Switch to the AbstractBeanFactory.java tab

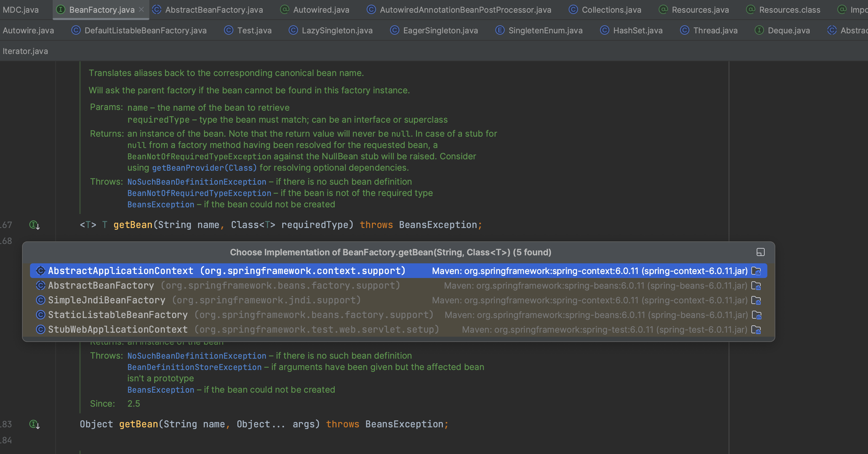point(208,10)
